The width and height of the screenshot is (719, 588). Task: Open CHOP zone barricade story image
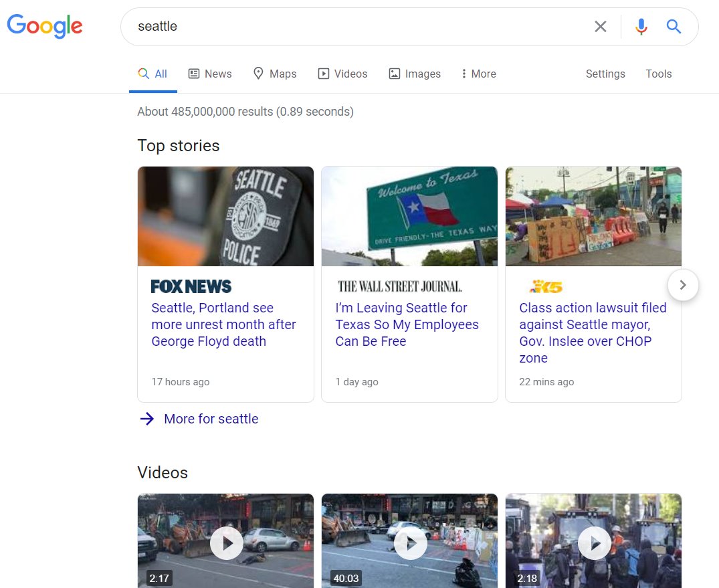click(593, 216)
